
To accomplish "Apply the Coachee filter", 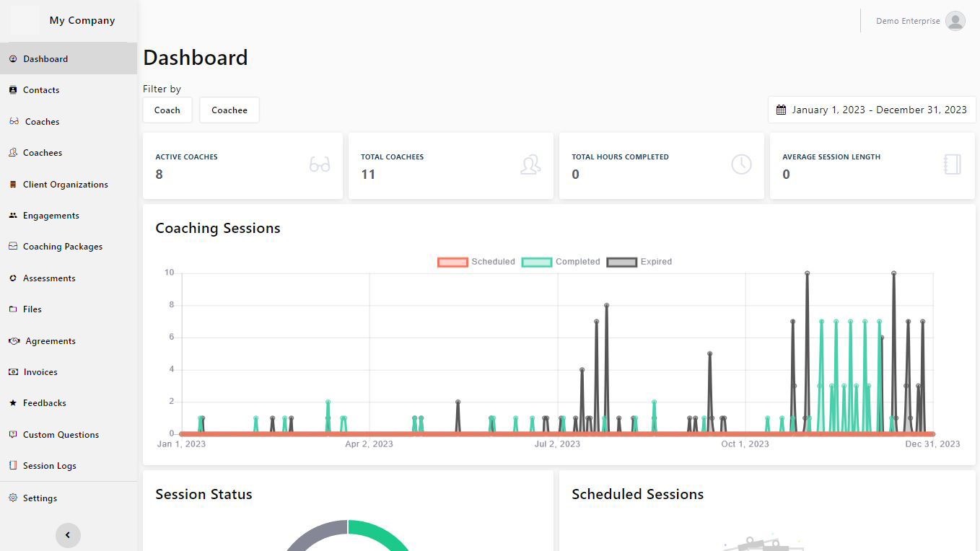I will (229, 110).
